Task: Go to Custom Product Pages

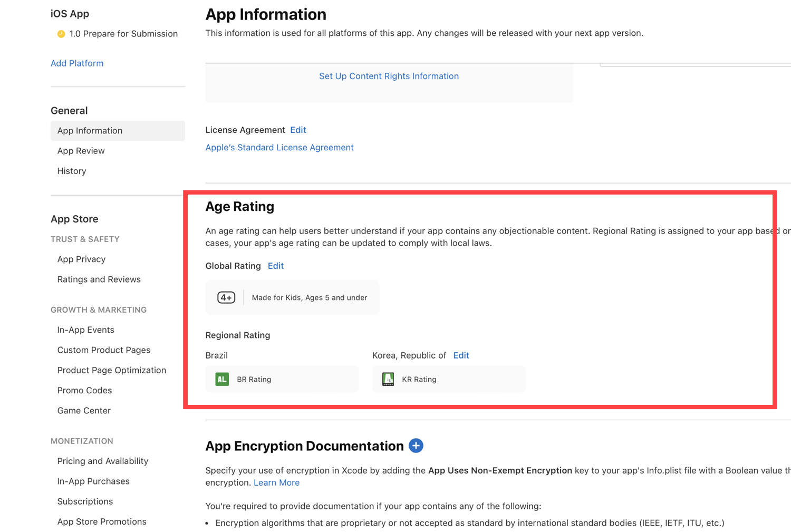Action: (x=104, y=350)
